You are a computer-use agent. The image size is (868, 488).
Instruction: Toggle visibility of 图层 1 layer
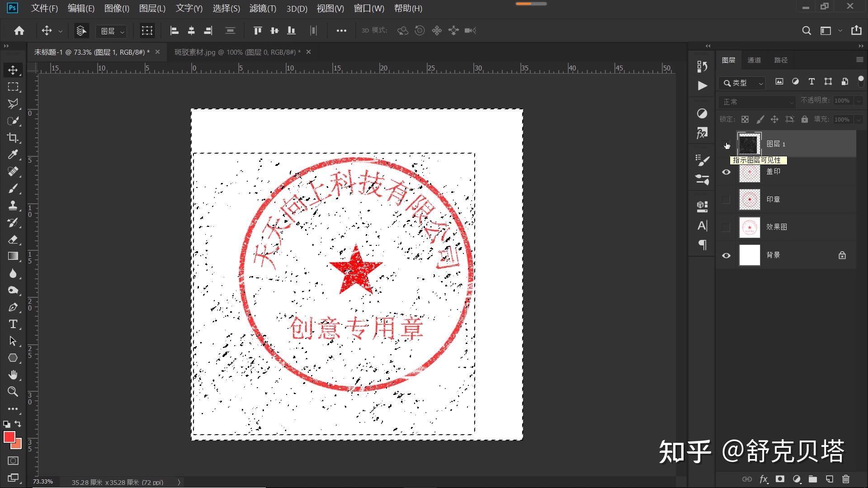coord(726,144)
